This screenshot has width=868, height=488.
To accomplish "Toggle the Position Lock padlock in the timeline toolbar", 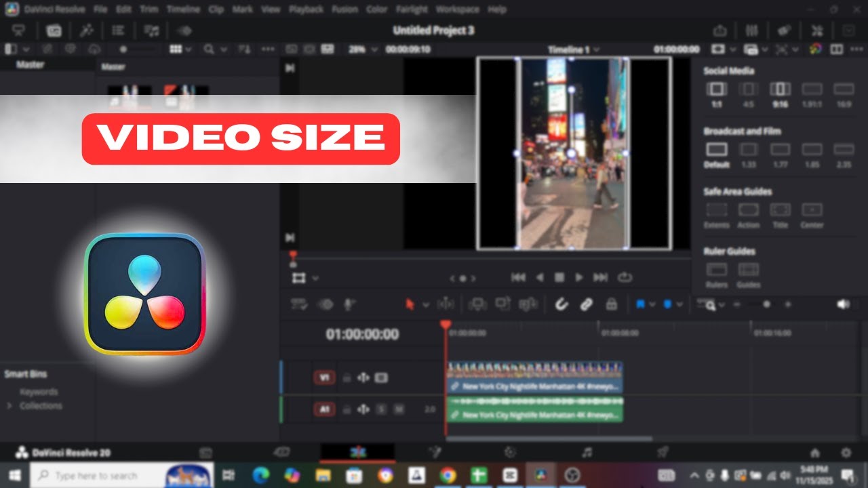I will [x=611, y=304].
